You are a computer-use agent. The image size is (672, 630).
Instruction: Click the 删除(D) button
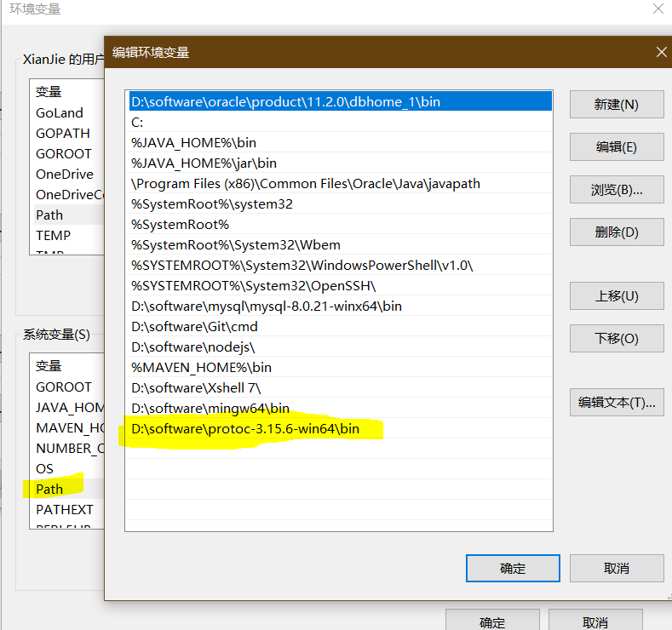[x=617, y=232]
